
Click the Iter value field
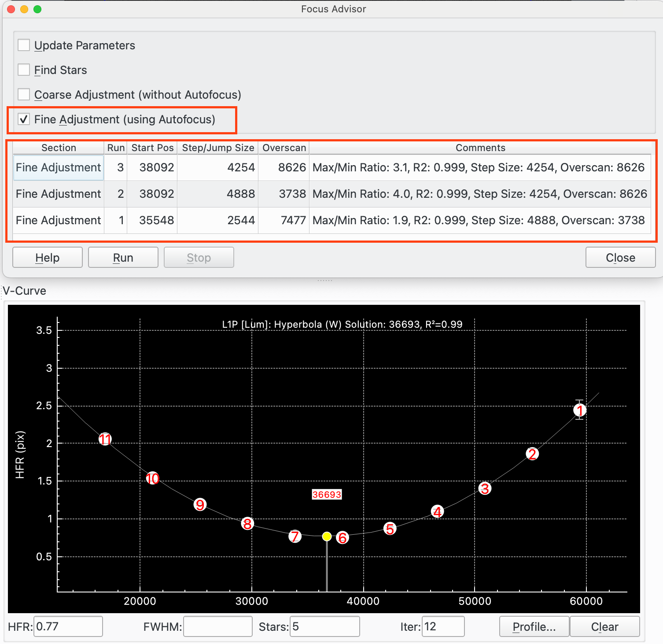[443, 627]
